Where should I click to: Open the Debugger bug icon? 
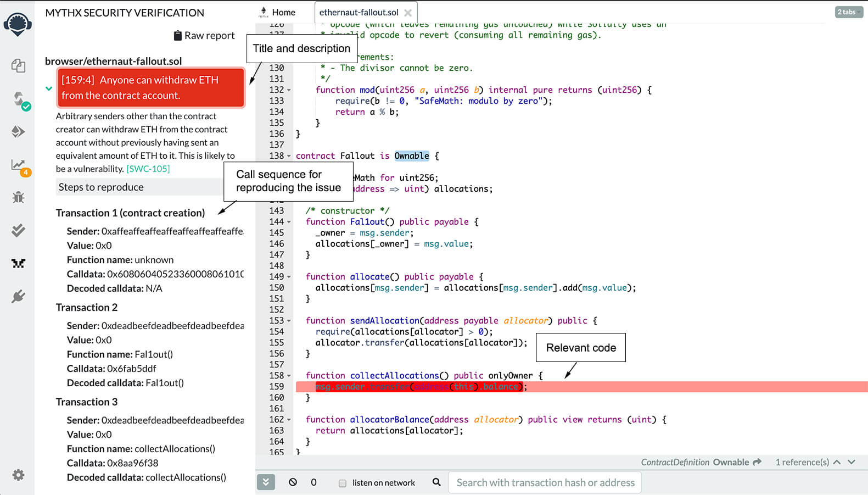18,197
